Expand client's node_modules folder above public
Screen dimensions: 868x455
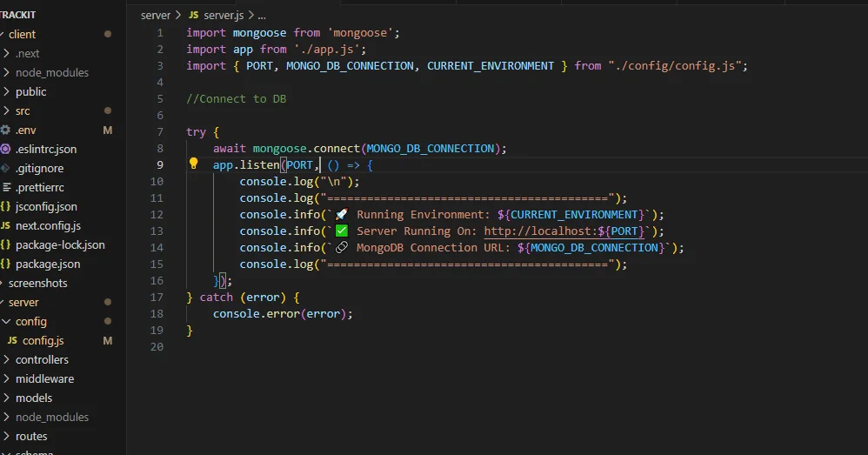coord(51,72)
